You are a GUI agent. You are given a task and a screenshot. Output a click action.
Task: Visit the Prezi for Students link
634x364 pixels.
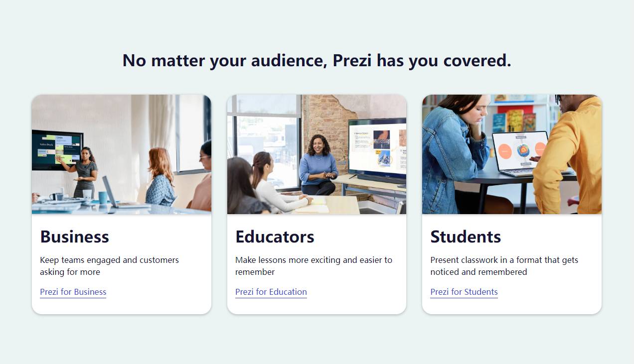pyautogui.click(x=464, y=292)
